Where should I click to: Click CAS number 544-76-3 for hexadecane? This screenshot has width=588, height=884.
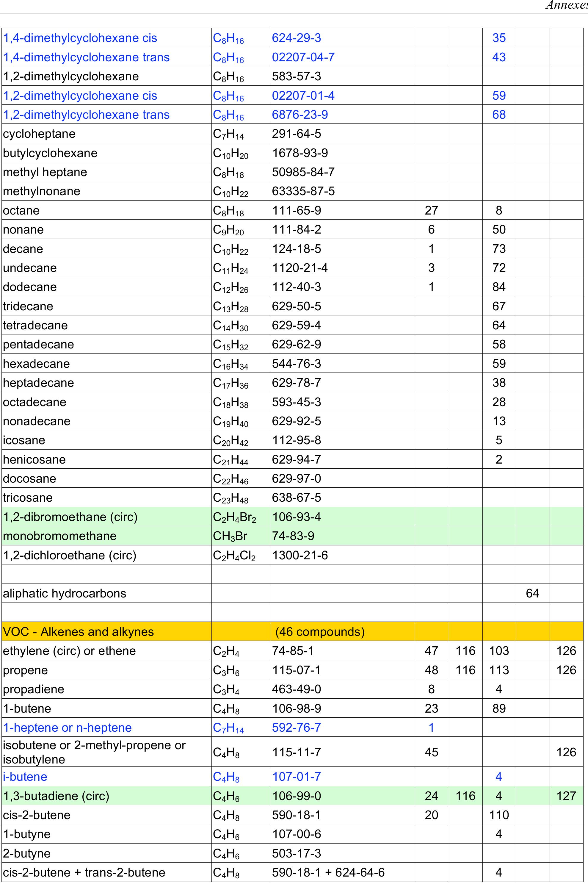point(296,364)
